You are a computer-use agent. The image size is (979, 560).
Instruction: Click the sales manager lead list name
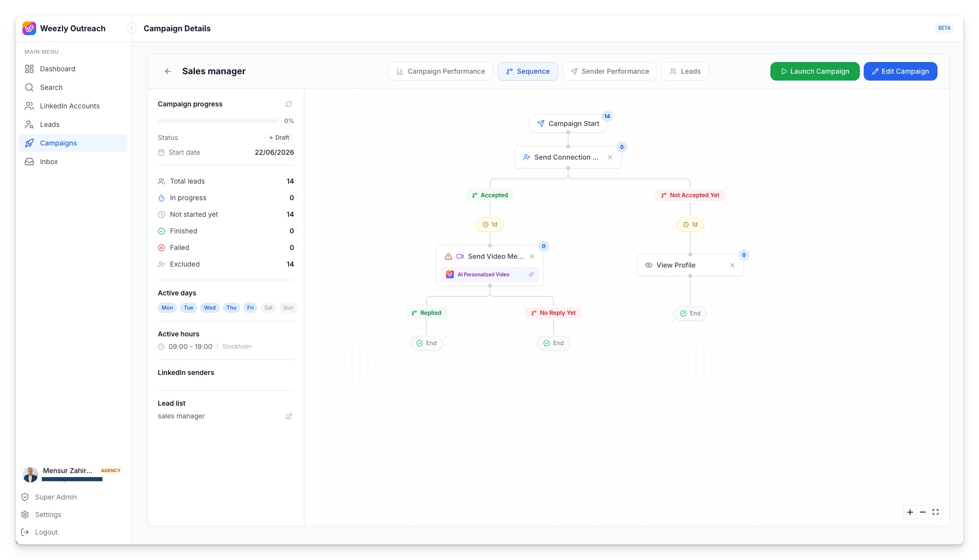pos(181,416)
